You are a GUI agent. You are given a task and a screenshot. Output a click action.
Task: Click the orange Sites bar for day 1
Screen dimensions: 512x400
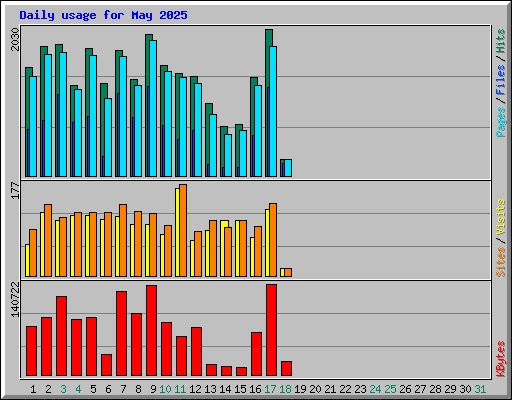click(33, 253)
